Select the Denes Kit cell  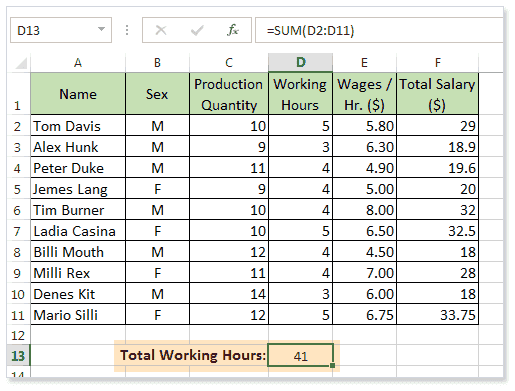pyautogui.click(x=78, y=294)
